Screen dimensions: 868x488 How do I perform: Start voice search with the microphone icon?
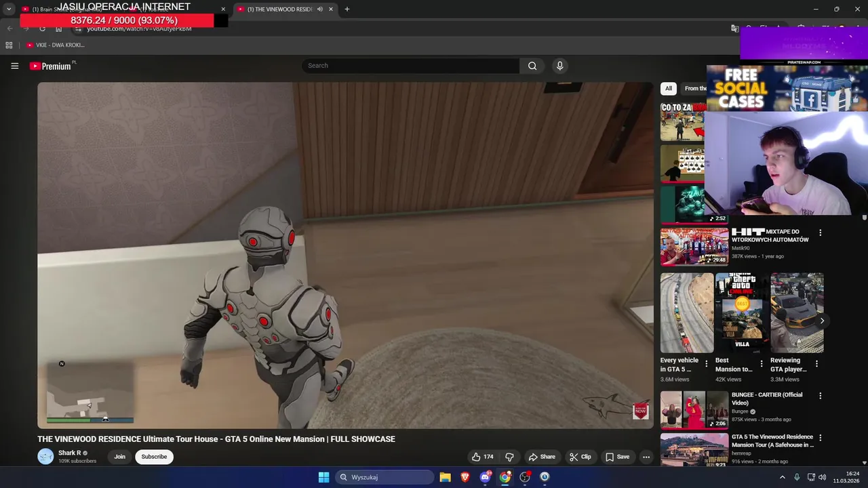pyautogui.click(x=559, y=66)
